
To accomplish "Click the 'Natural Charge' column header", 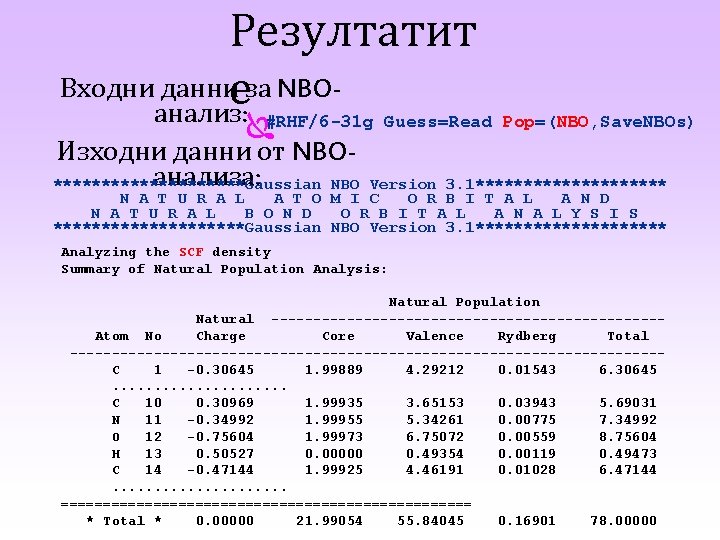I will coord(224,327).
